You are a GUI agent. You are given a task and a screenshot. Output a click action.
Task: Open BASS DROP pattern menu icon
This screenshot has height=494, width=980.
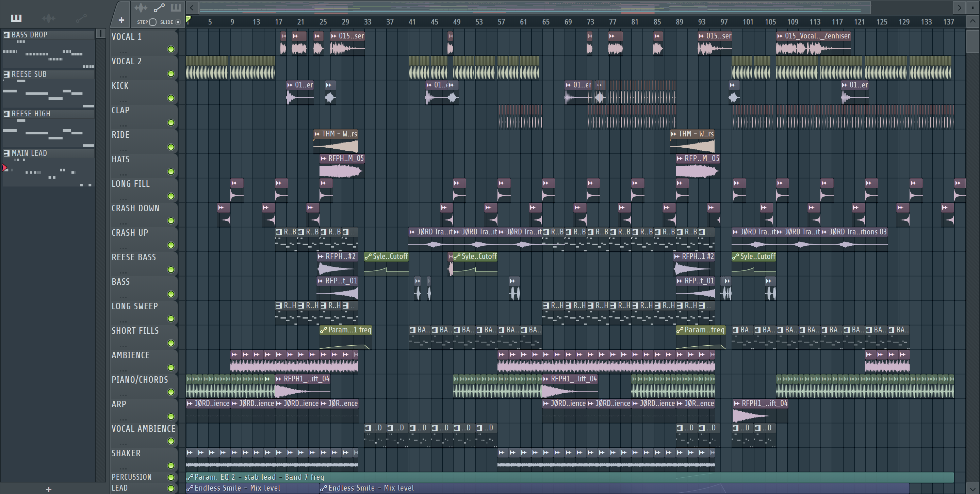[6, 35]
